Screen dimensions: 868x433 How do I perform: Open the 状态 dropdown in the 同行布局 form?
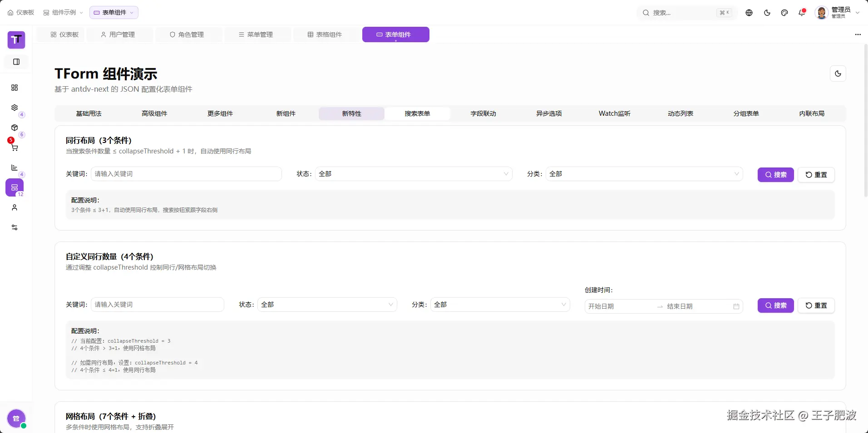(414, 174)
